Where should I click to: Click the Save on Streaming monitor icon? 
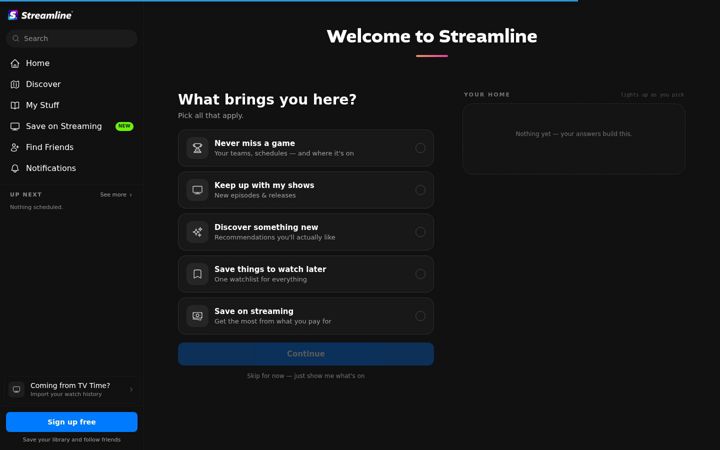[15, 126]
